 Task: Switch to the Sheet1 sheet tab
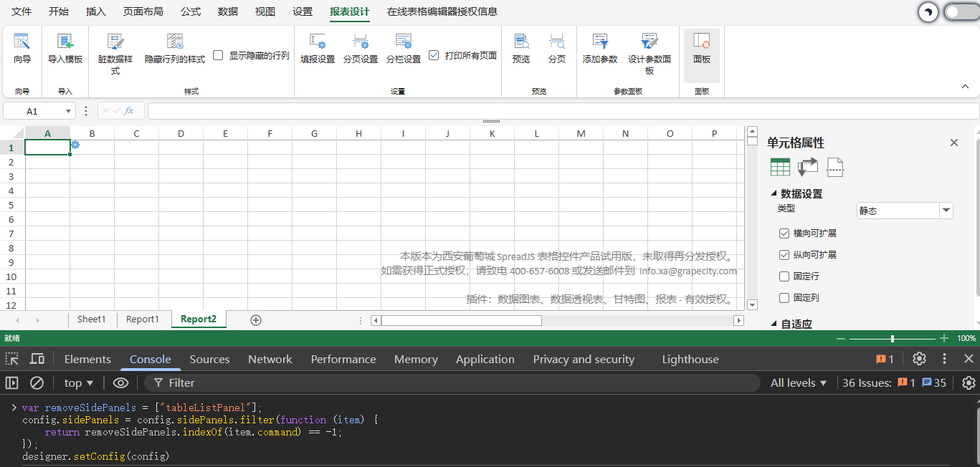[92, 319]
